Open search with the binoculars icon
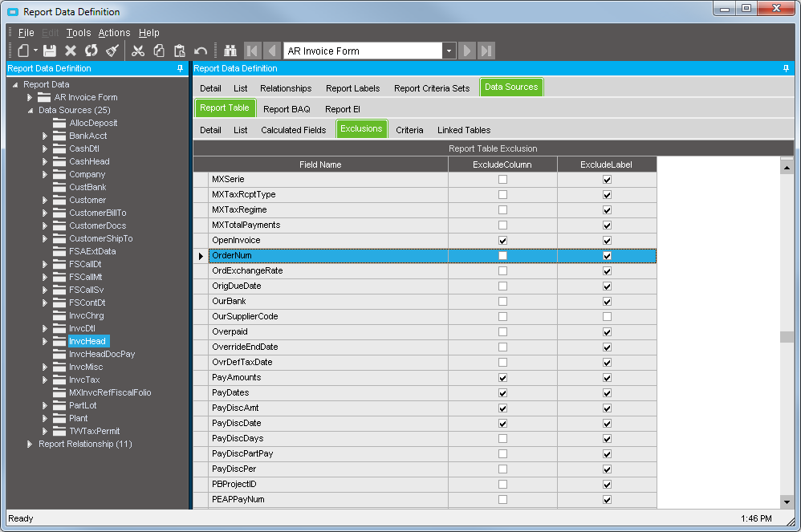Image resolution: width=801 pixels, height=532 pixels. (230, 51)
